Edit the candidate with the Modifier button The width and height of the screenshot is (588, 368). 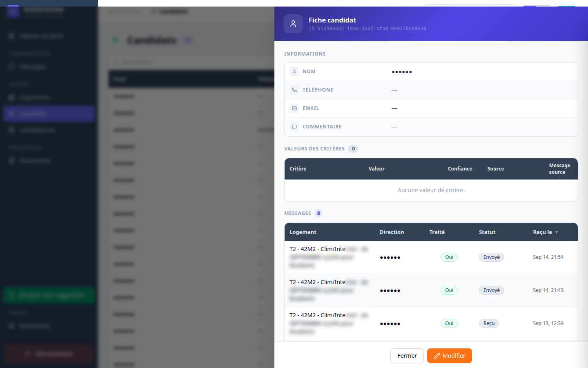pos(450,356)
